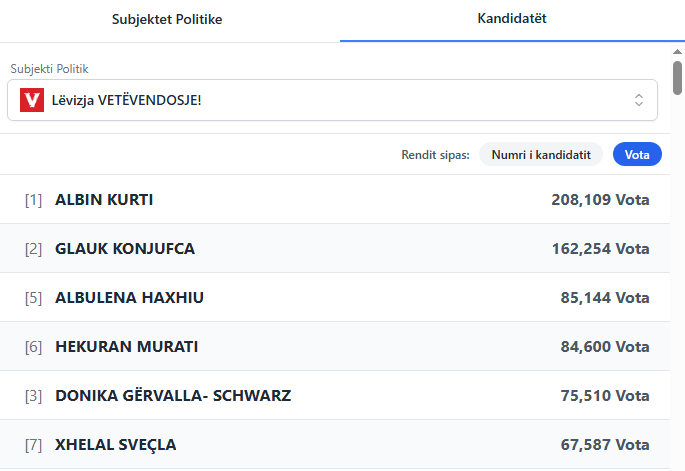Screen dimensions: 685x471
Task: Click the up-down chevron icon in party selector
Action: click(x=639, y=100)
